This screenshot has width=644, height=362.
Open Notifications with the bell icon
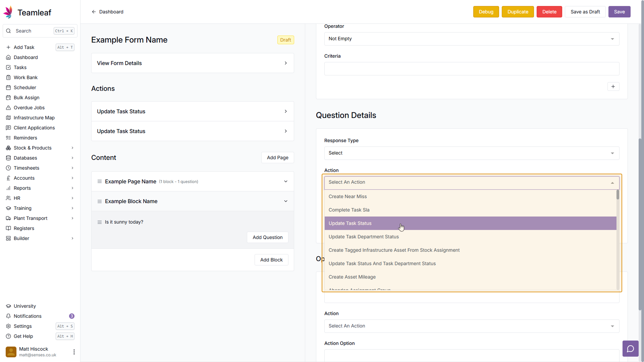tap(28, 316)
